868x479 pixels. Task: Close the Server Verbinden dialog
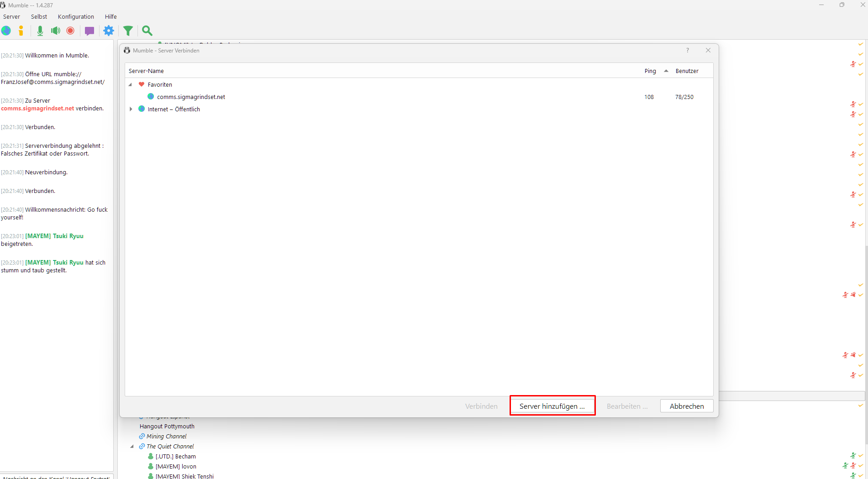tap(708, 50)
